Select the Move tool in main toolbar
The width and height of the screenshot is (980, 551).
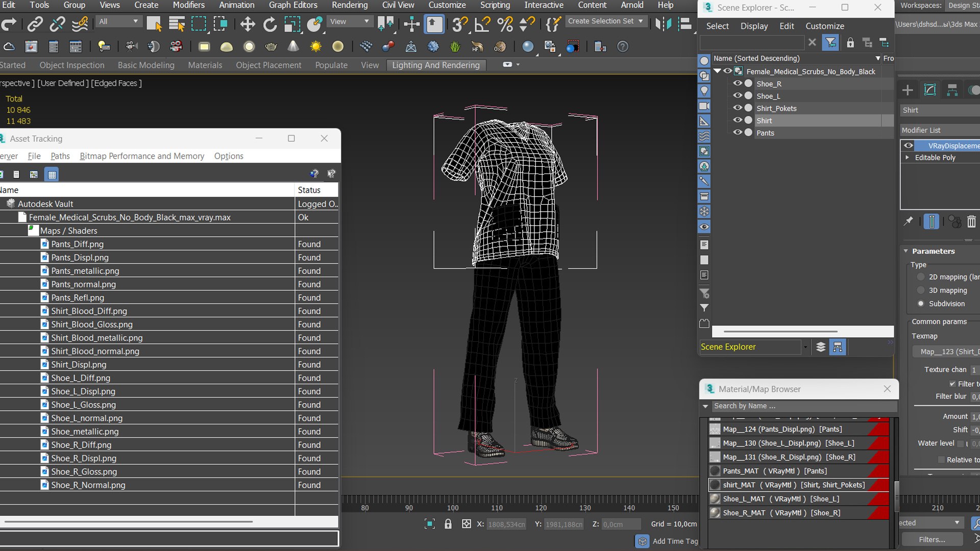coord(248,23)
